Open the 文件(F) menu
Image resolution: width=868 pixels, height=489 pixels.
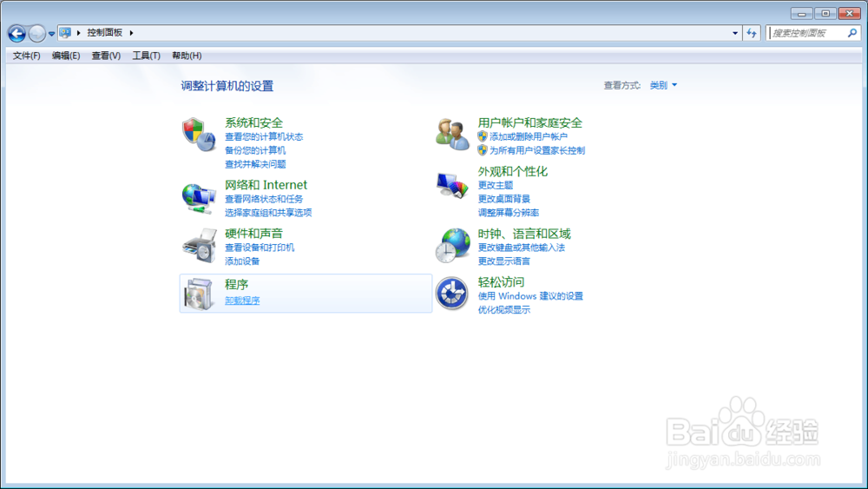point(27,56)
